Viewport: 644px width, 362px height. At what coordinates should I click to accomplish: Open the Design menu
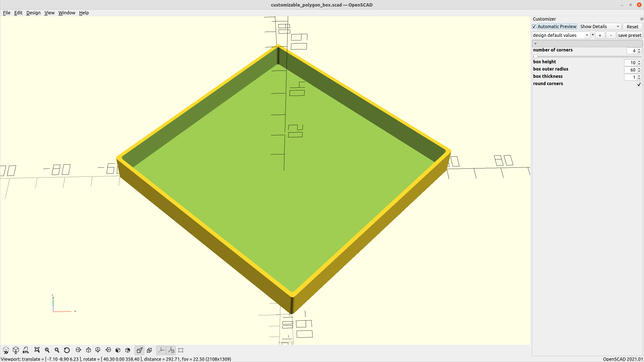pos(33,13)
